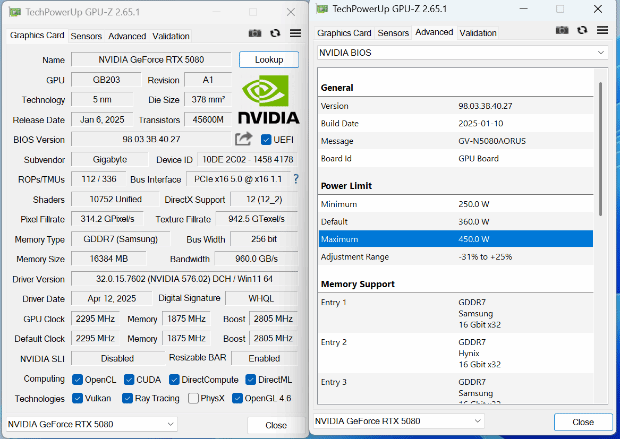Viewport: 620px width, 439px height.
Task: Close the right GPU-Z window with X
Action: (598, 9)
